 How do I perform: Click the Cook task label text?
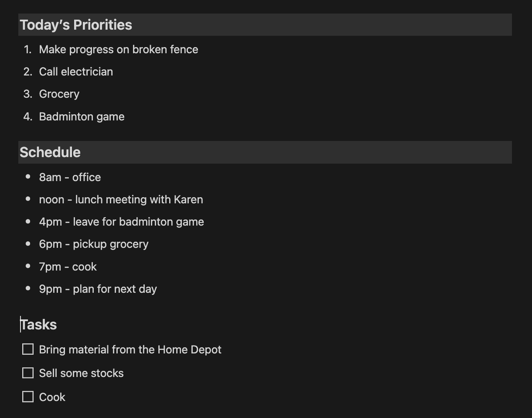click(x=52, y=397)
